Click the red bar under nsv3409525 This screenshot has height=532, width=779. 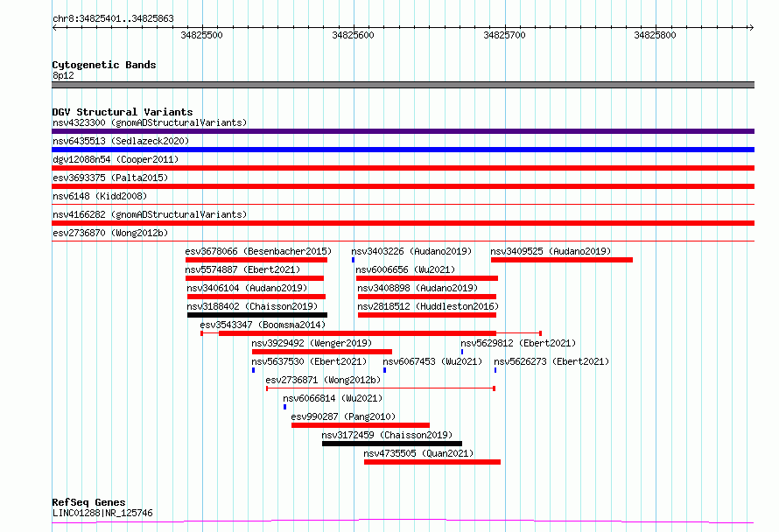point(562,260)
